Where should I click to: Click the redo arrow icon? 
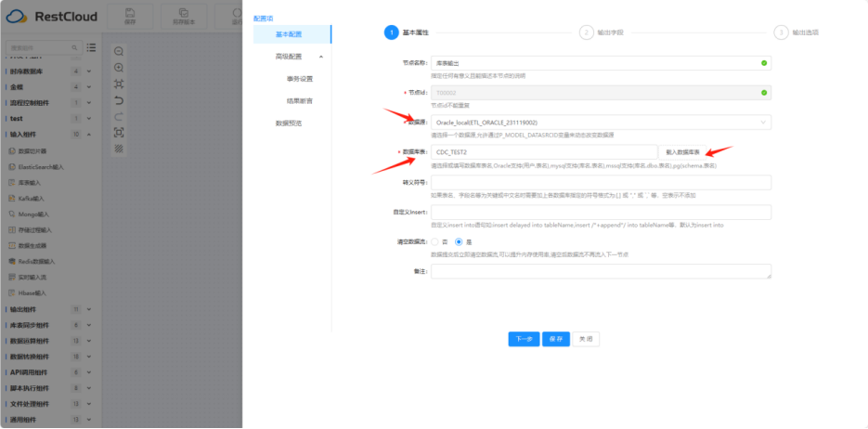pyautogui.click(x=119, y=116)
